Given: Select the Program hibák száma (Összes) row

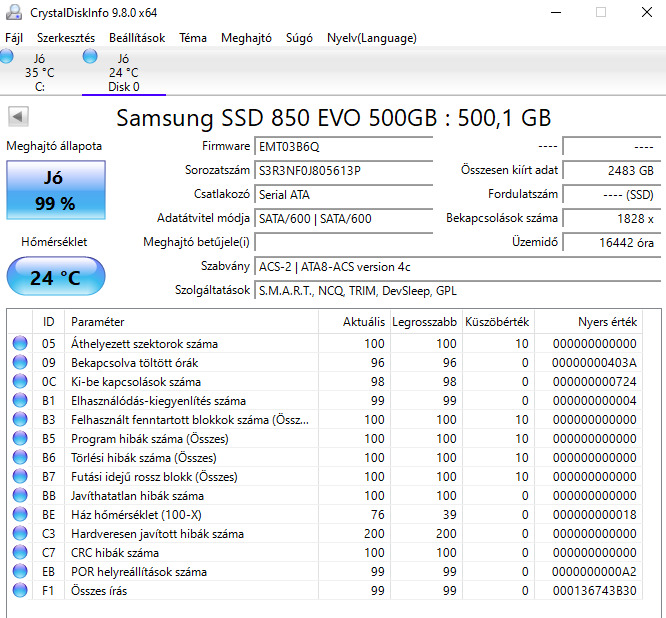Looking at the screenshot, I should [x=325, y=438].
